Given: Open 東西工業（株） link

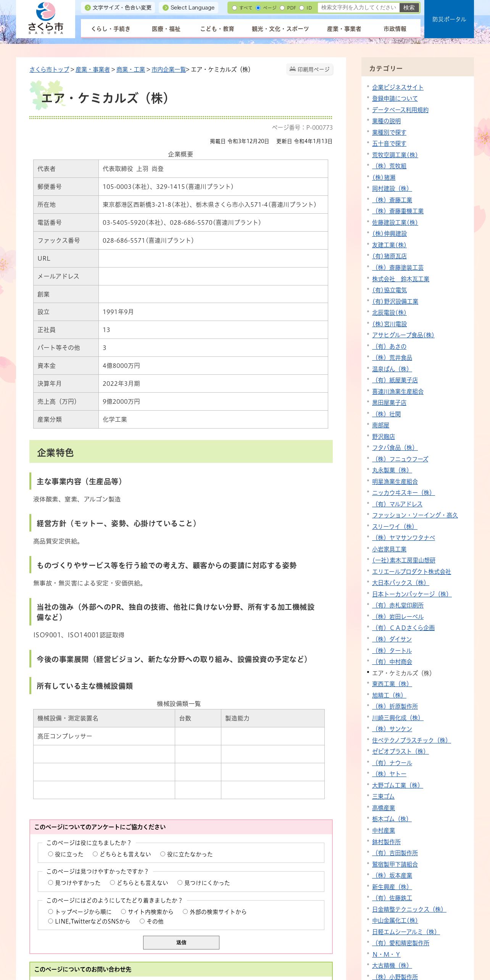Looking at the screenshot, I should tap(392, 684).
